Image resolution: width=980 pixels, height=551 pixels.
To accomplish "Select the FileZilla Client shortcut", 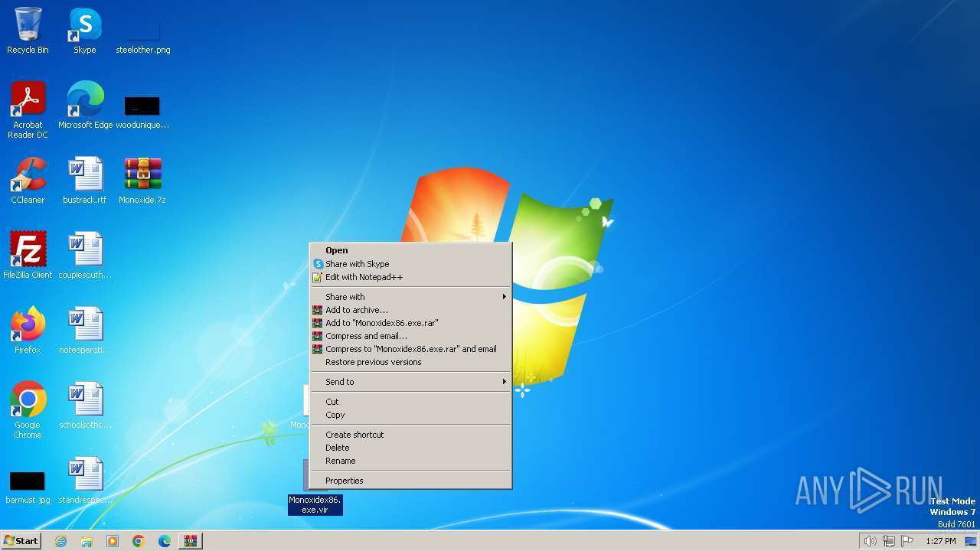I will click(x=28, y=256).
